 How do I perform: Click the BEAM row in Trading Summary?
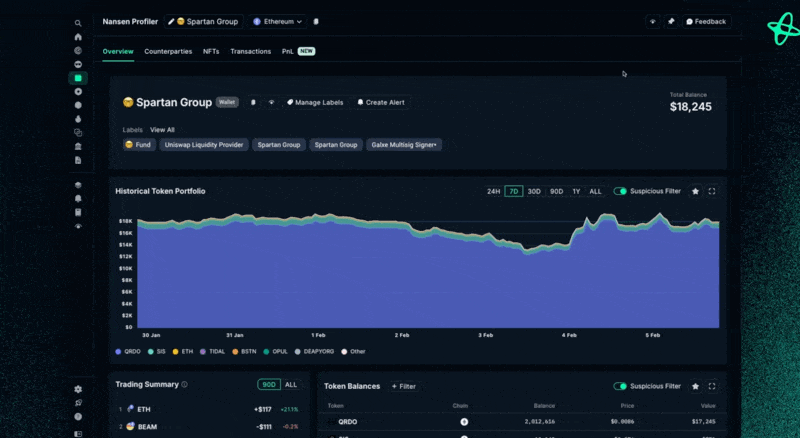pyautogui.click(x=209, y=427)
